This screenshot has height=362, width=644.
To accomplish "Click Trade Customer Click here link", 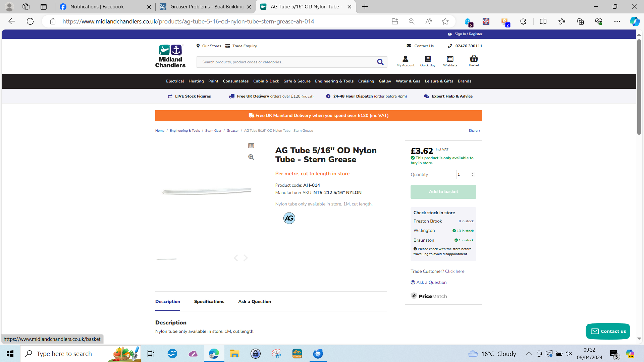I will pos(454,271).
